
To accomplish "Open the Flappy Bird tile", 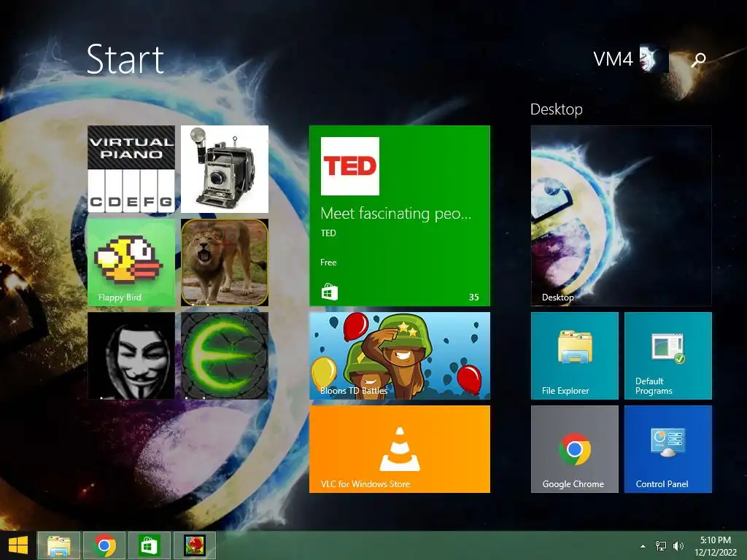I will [131, 262].
